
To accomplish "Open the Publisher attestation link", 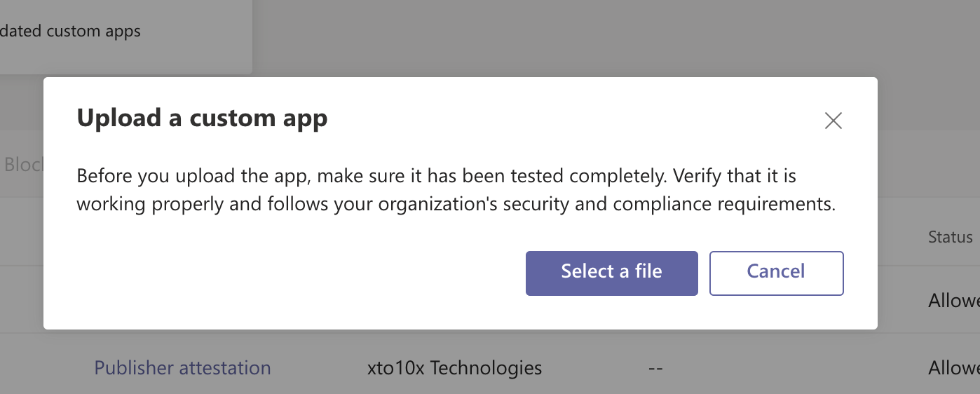I will click(182, 367).
